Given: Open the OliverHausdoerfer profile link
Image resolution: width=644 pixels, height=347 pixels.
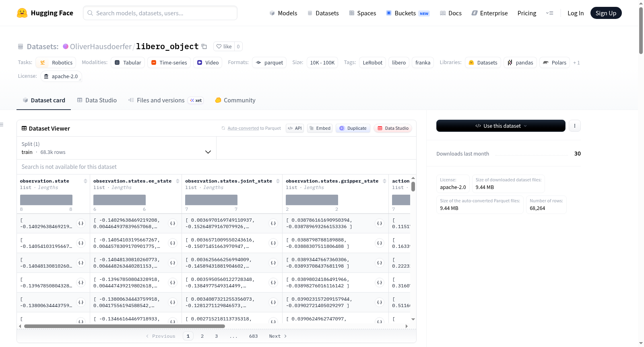Looking at the screenshot, I should tap(101, 46).
